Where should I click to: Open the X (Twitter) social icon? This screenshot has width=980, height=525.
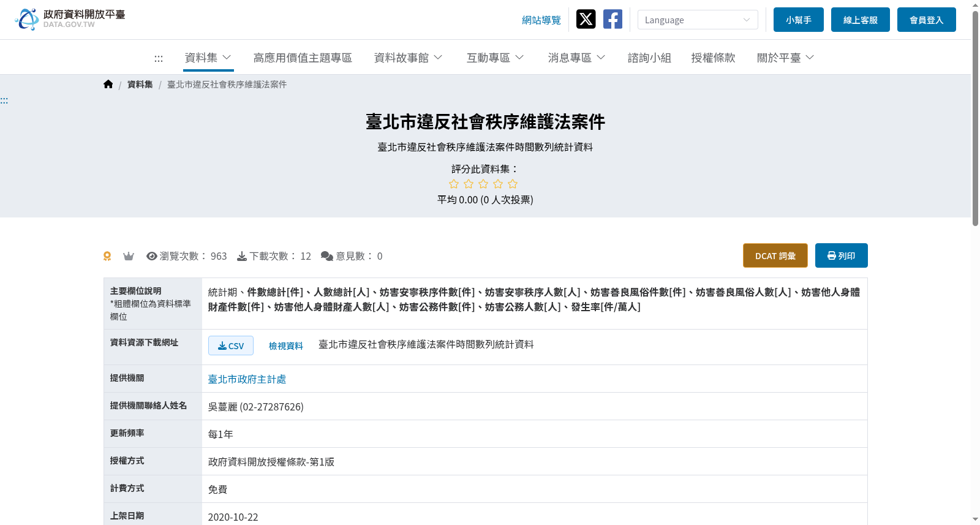tap(586, 19)
